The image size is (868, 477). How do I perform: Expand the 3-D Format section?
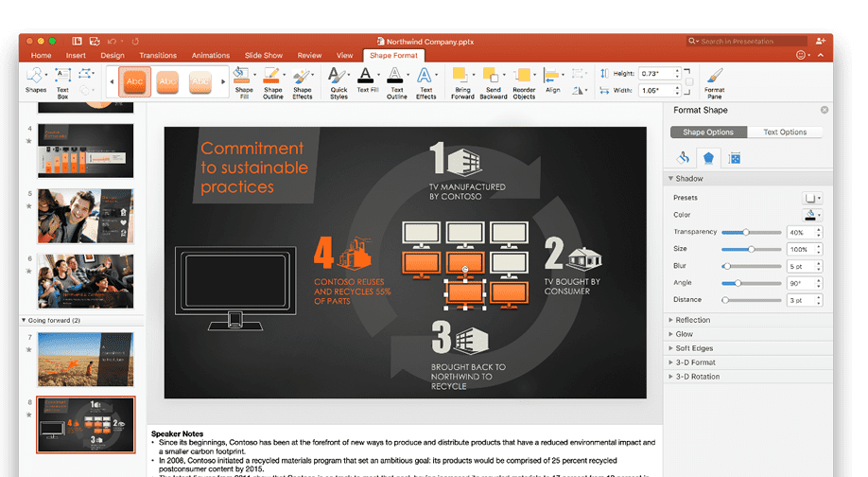pyautogui.click(x=670, y=362)
